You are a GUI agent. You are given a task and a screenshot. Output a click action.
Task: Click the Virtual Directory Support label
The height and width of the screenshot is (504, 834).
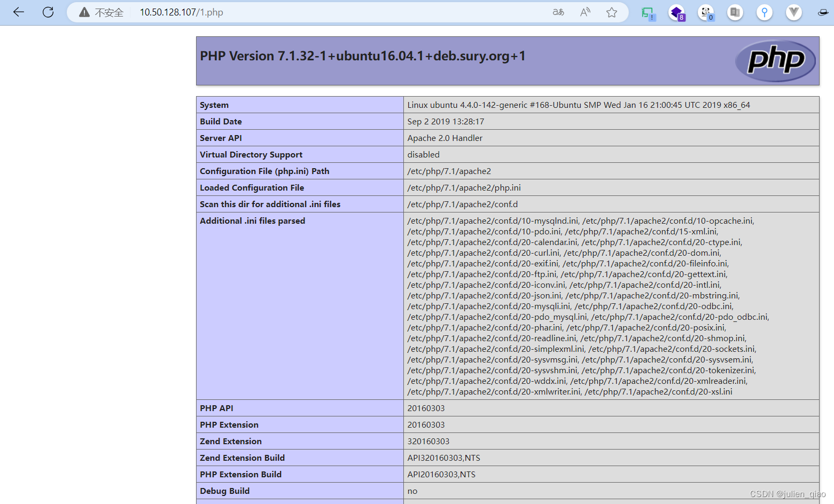point(251,155)
